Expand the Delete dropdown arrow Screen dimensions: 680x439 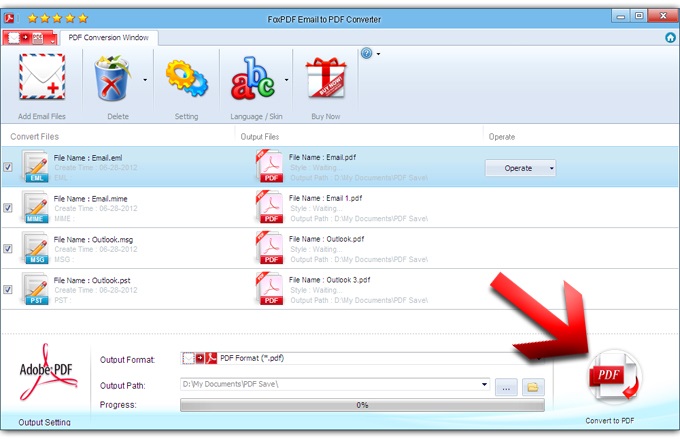coord(145,80)
